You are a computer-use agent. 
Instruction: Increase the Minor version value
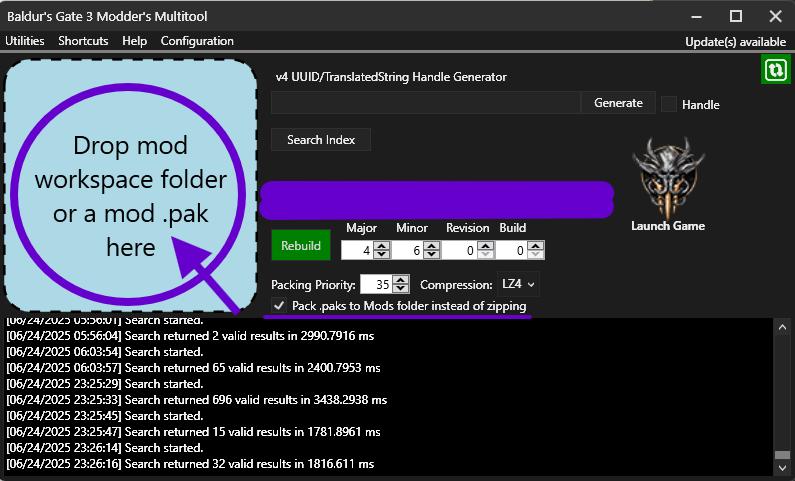click(431, 246)
